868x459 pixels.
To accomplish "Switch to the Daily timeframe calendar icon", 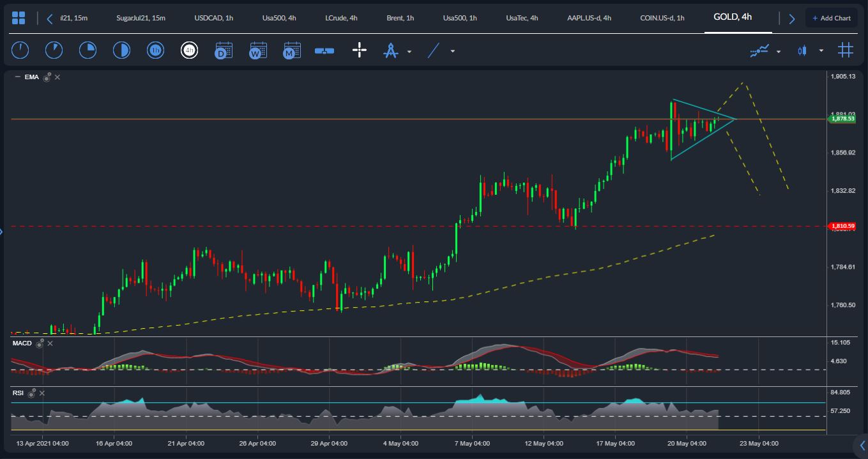I will click(224, 50).
